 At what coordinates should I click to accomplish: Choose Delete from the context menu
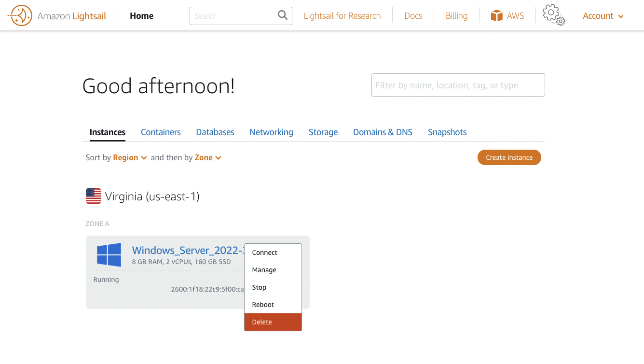click(x=273, y=322)
